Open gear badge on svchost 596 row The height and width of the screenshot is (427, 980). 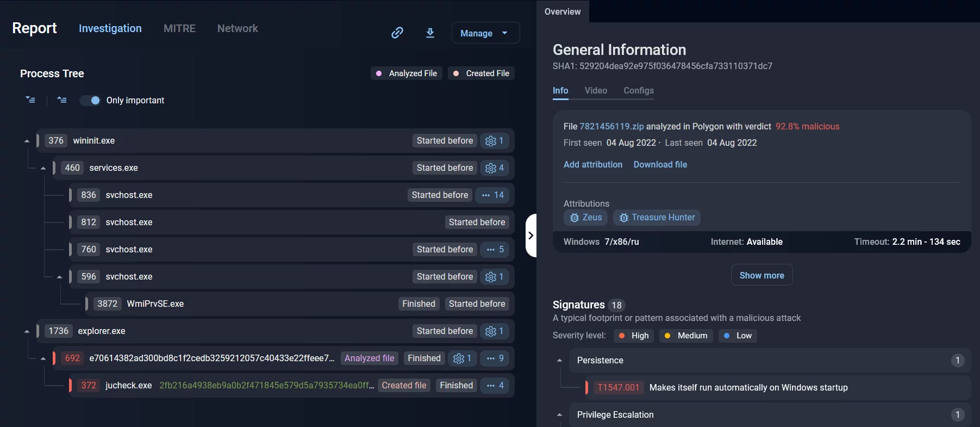(x=495, y=277)
